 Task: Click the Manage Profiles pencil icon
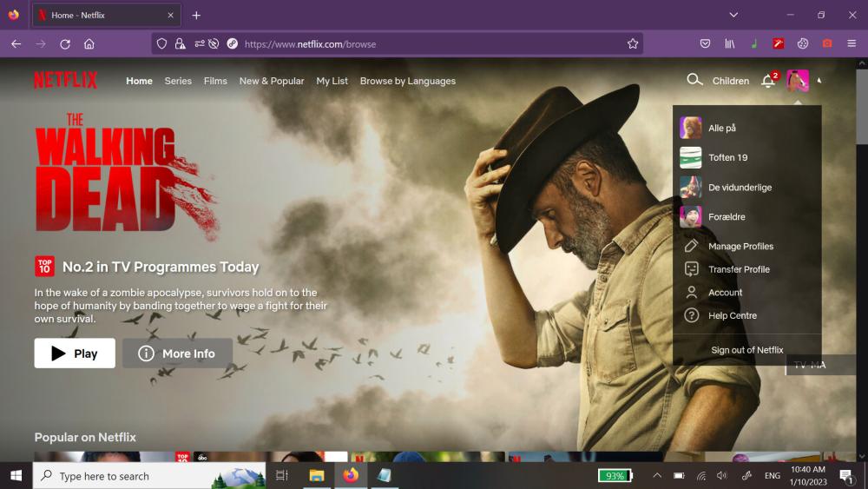692,246
